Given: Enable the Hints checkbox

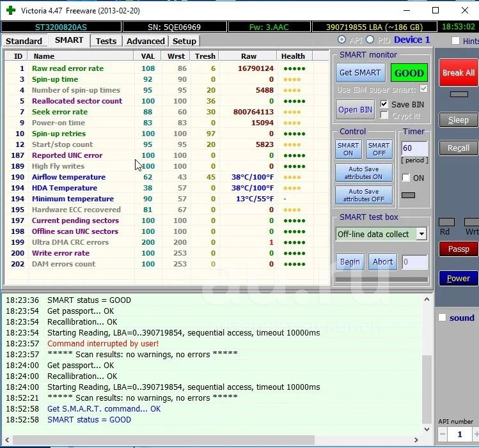Looking at the screenshot, I should point(455,41).
